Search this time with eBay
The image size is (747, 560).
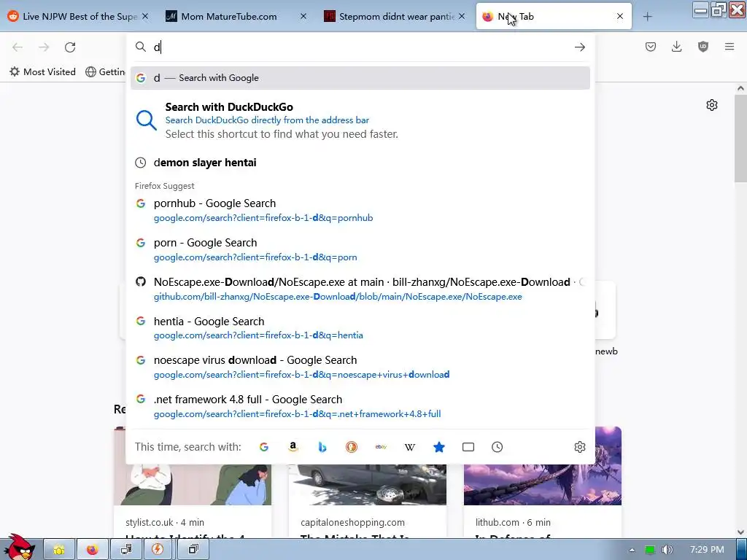pos(381,447)
